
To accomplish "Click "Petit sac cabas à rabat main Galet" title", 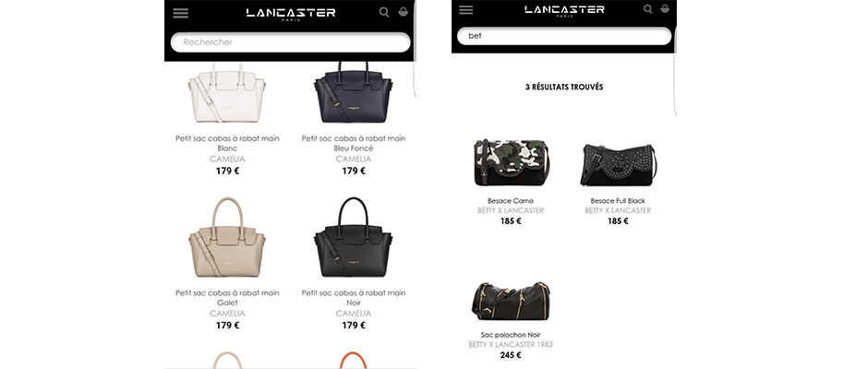I will click(x=227, y=298).
